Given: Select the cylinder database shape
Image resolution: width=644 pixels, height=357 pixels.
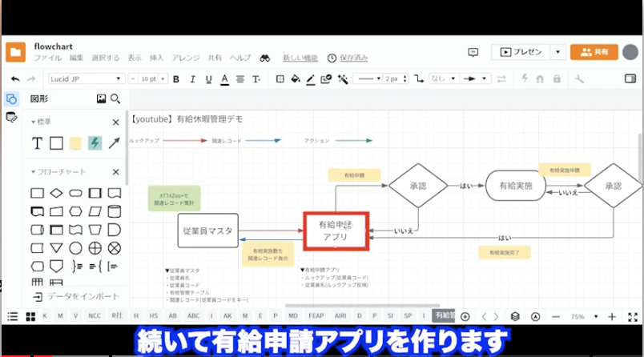Looking at the screenshot, I should [x=115, y=211].
